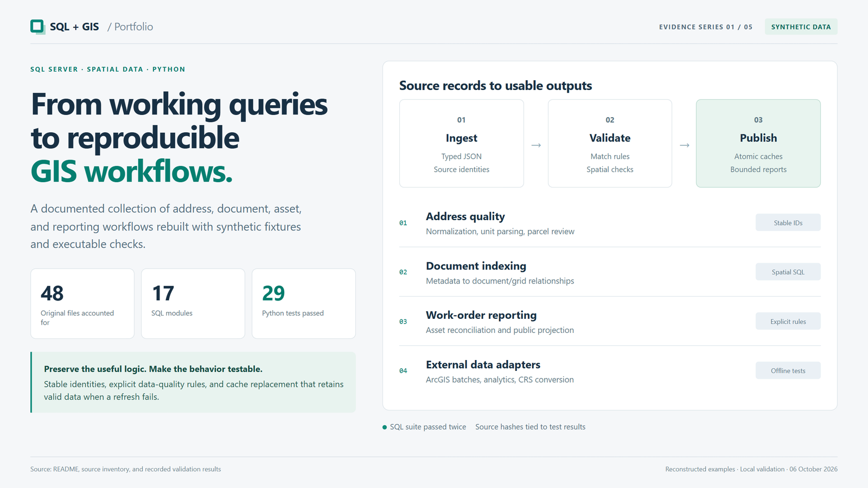This screenshot has height=488, width=868.
Task: Click the SQL + GIS brand name
Action: point(74,27)
